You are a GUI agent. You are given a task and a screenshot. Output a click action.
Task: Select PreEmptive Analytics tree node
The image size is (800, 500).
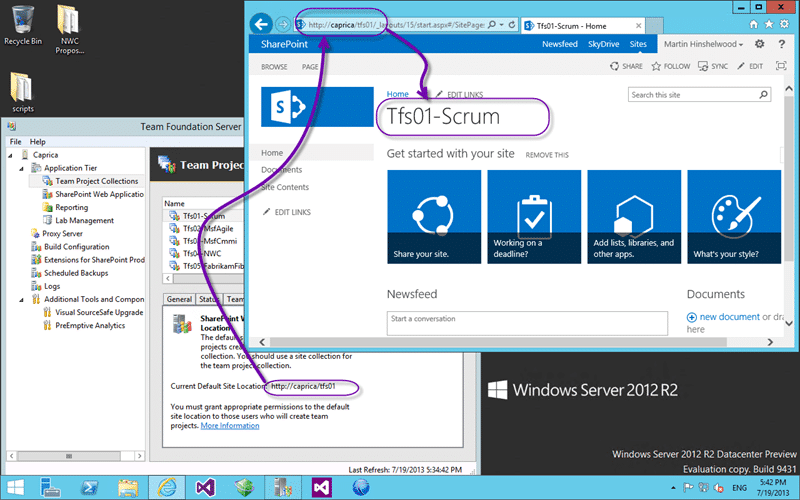tap(84, 326)
